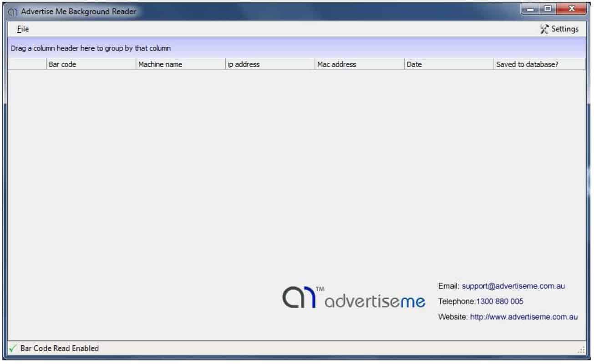Click the resize grip in the window corner
594x364 pixels.
click(x=581, y=349)
